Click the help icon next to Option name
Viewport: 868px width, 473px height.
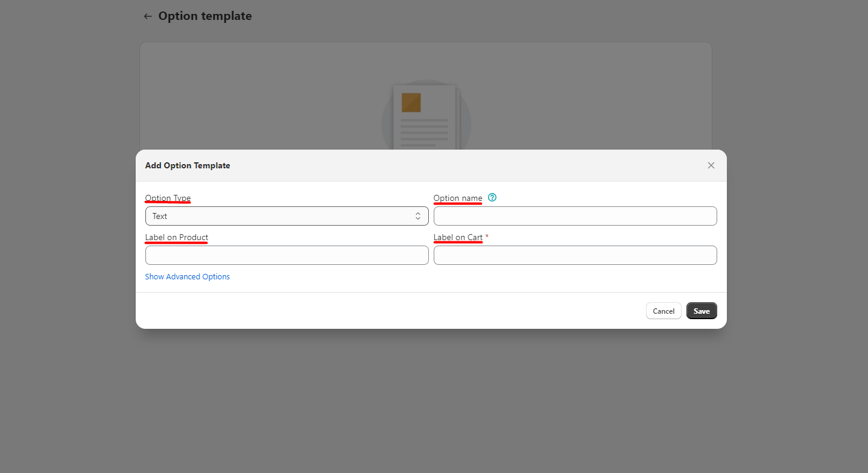point(492,198)
